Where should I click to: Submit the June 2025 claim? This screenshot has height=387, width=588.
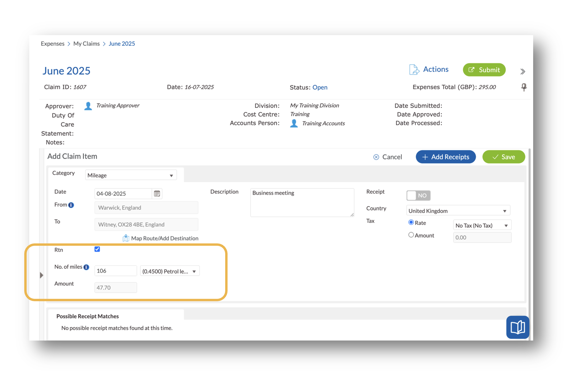click(484, 70)
